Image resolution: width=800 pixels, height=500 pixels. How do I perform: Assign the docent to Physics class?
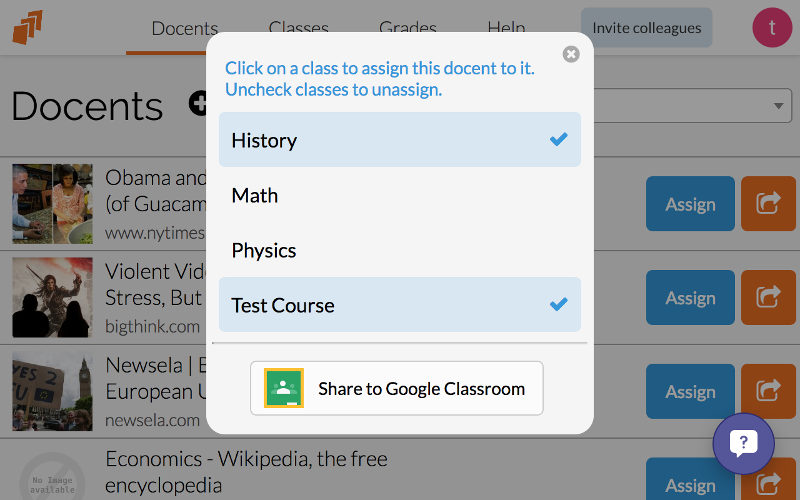coord(399,250)
